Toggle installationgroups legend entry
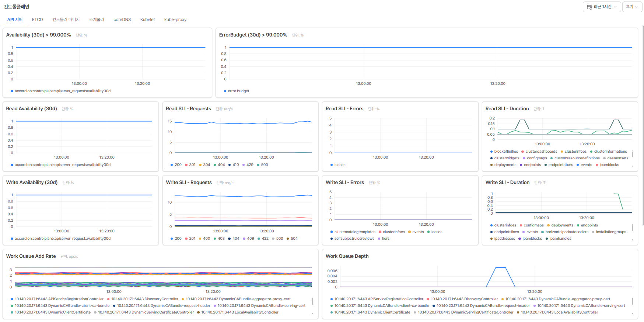The image size is (644, 322). [609, 232]
